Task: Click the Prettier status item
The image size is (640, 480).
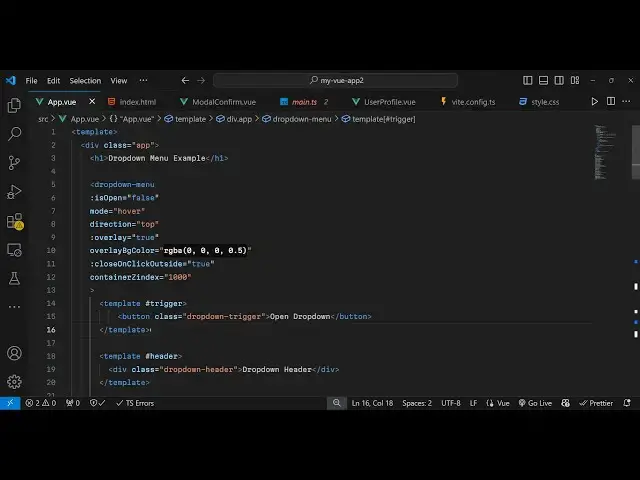Action: (596, 403)
